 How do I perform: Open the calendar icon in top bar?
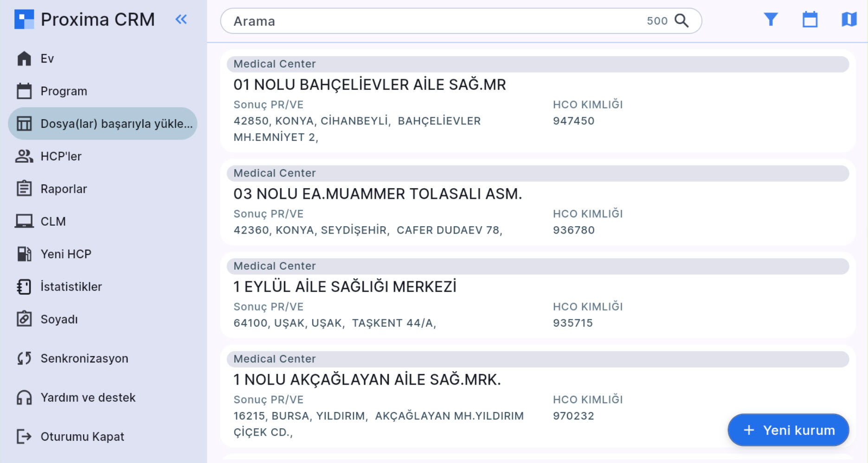click(810, 19)
